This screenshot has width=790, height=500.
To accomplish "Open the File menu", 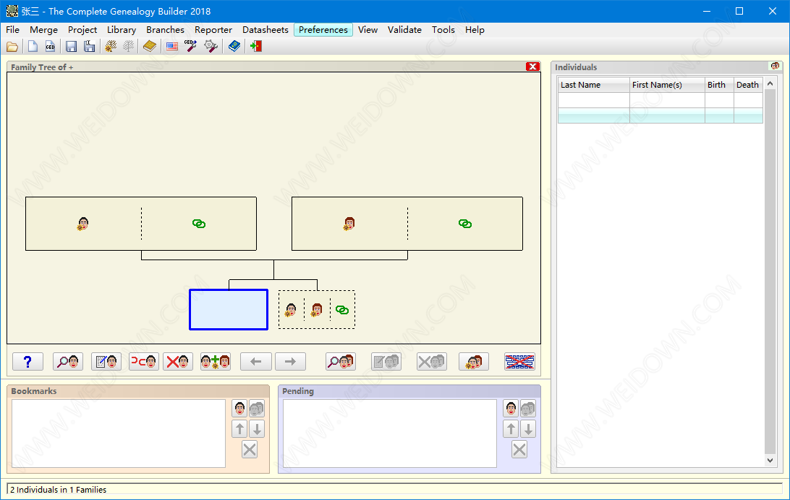I will tap(13, 30).
